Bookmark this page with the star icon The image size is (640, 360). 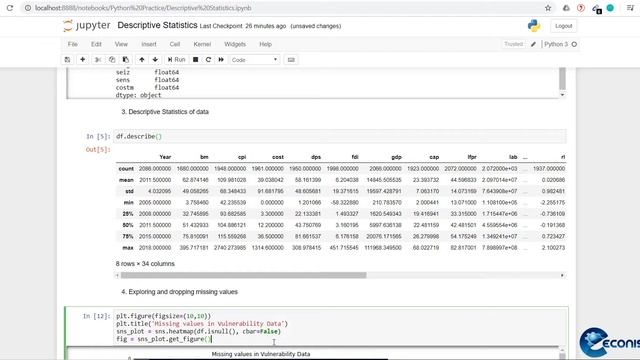[548, 8]
